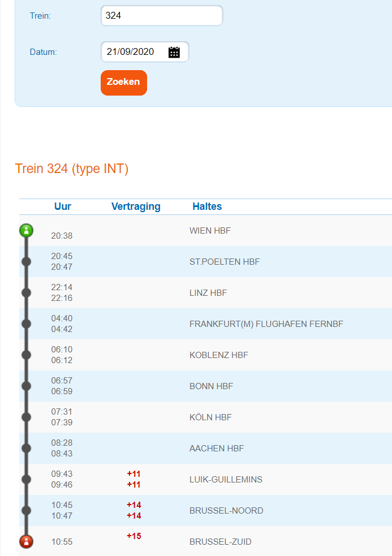392x556 pixels.
Task: Click the Koblenz HBF stop marker
Action: 26,355
